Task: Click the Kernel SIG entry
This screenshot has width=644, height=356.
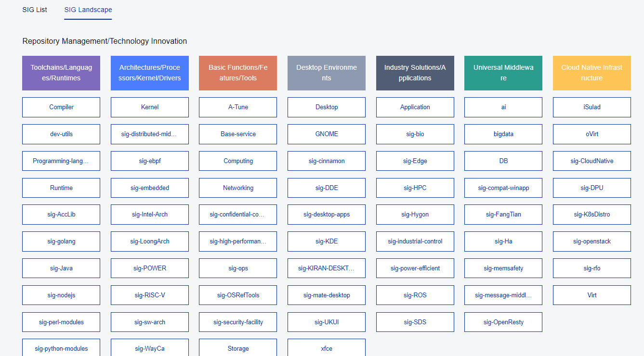Action: (x=150, y=107)
